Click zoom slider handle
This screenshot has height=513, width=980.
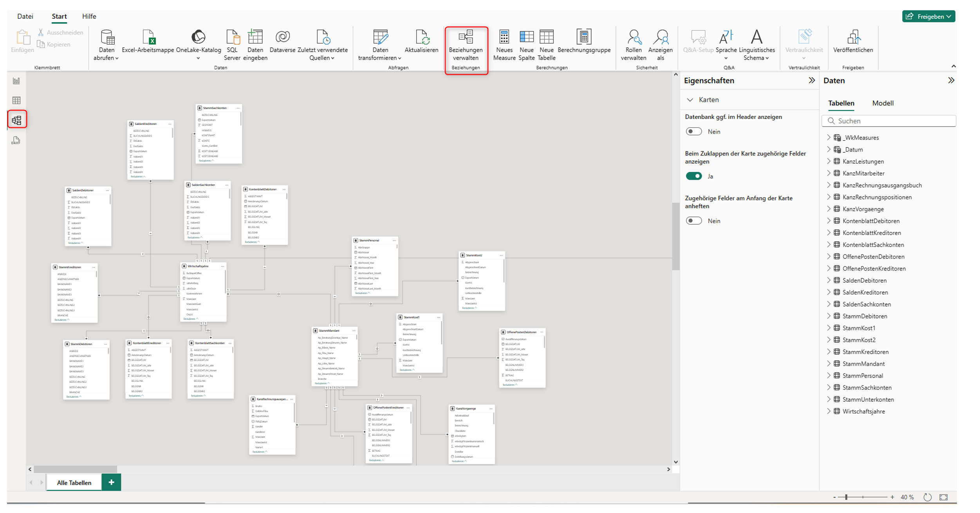(846, 497)
